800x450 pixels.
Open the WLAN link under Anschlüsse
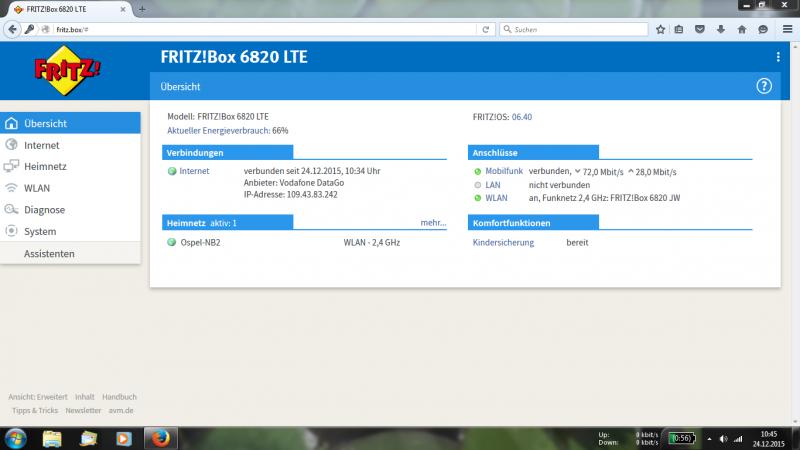(496, 198)
